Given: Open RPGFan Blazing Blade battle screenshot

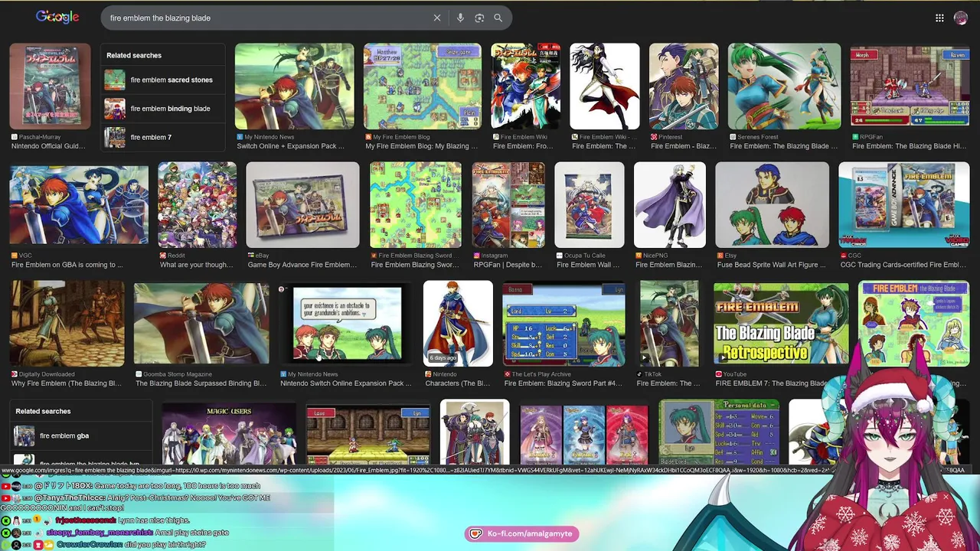Looking at the screenshot, I should pyautogui.click(x=910, y=86).
